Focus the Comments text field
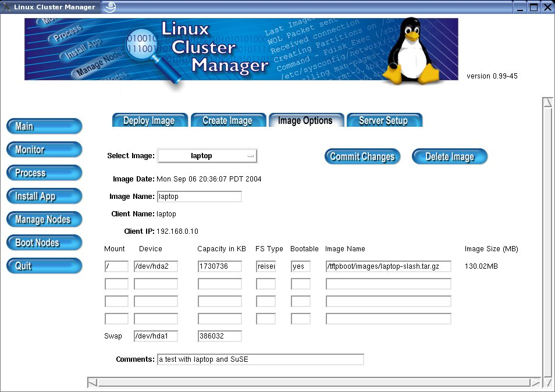Image resolution: width=555 pixels, height=392 pixels. click(x=260, y=359)
